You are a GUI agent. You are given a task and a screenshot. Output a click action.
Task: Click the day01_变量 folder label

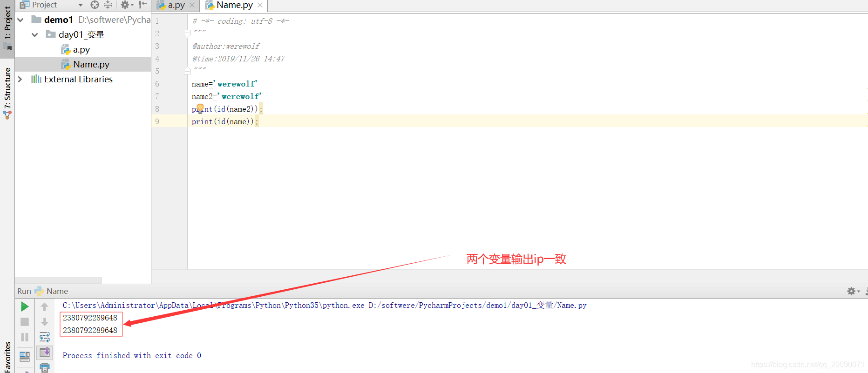coord(81,35)
